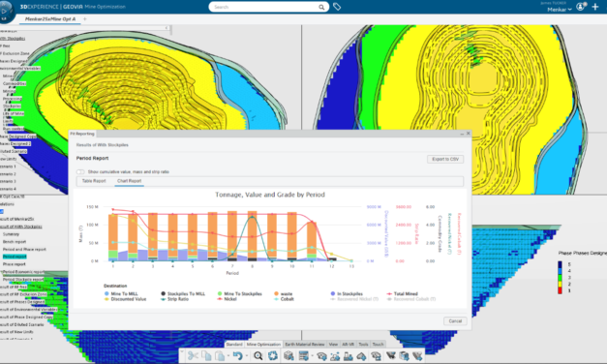Click the tag icon beside search

(x=337, y=7)
